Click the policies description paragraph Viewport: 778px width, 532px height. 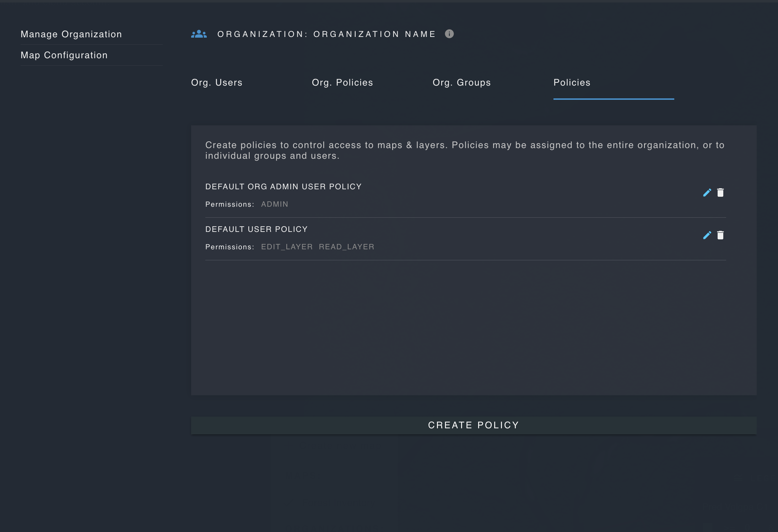(465, 150)
